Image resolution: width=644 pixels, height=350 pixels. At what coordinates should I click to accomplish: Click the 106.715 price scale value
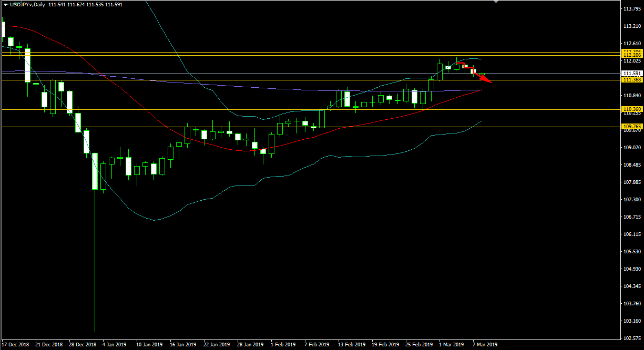point(631,217)
